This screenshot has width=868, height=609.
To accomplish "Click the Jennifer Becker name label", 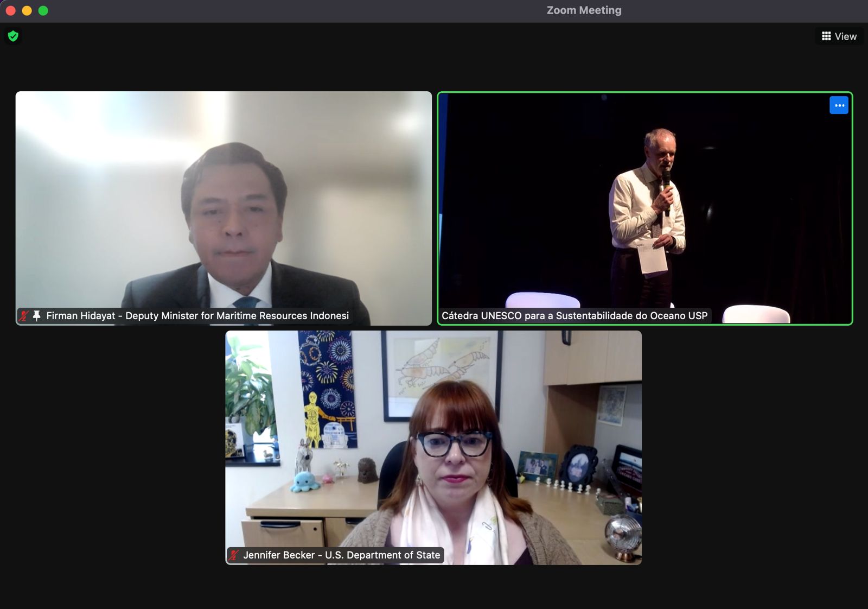I will pyautogui.click(x=341, y=555).
